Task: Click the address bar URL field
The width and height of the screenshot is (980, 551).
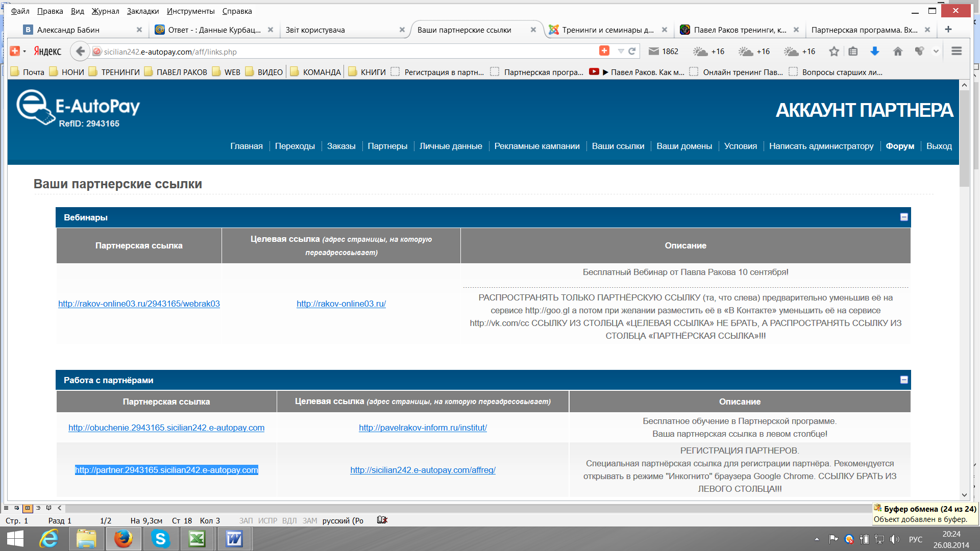Action: 347,51
